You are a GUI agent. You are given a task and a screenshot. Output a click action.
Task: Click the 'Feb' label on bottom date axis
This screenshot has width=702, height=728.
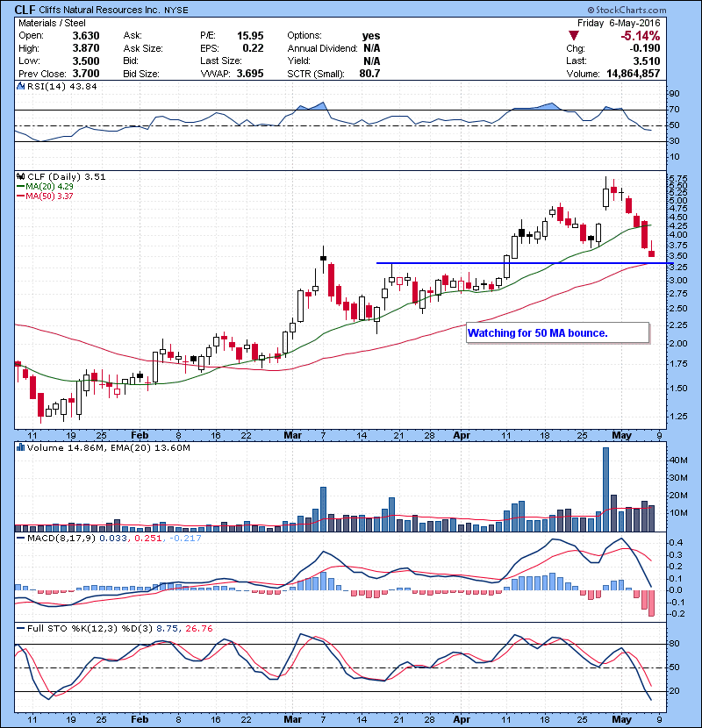(x=140, y=719)
